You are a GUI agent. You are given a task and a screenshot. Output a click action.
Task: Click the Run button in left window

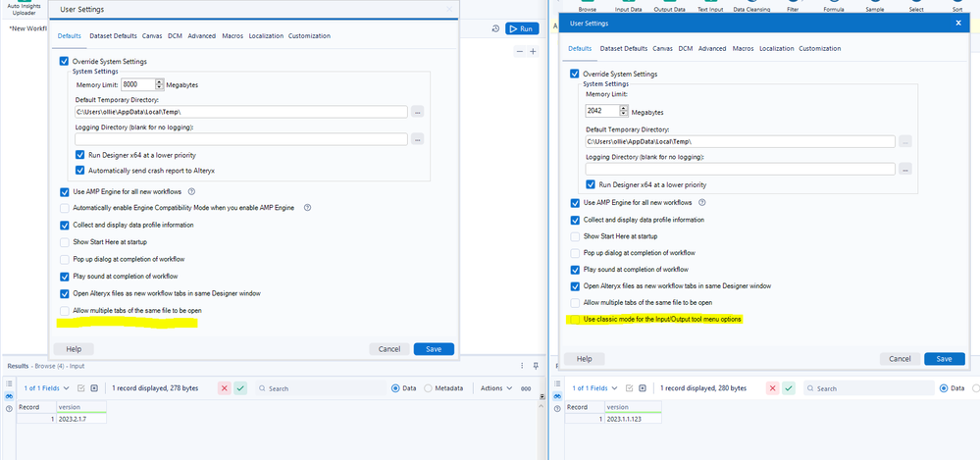point(522,28)
